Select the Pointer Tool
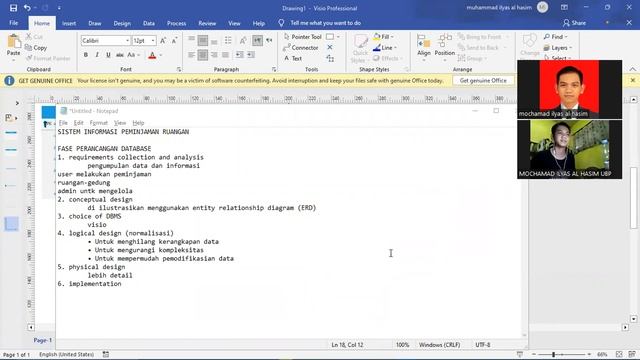Image resolution: width=640 pixels, height=360 pixels. click(303, 37)
